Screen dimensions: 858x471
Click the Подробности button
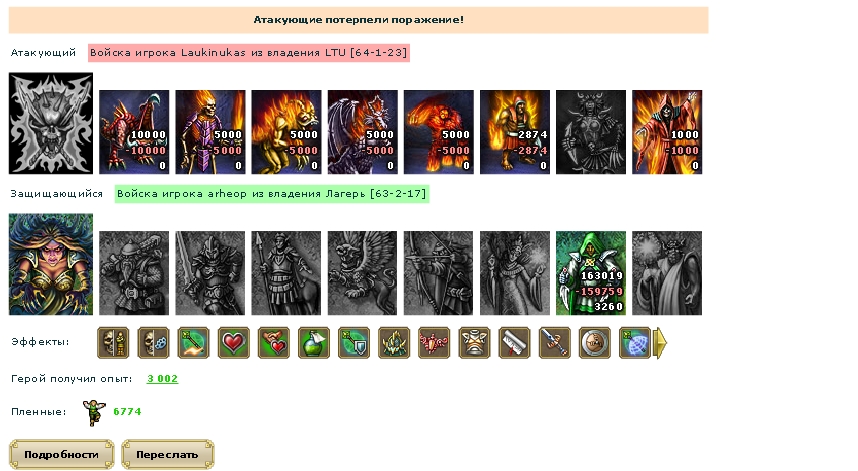click(x=61, y=455)
